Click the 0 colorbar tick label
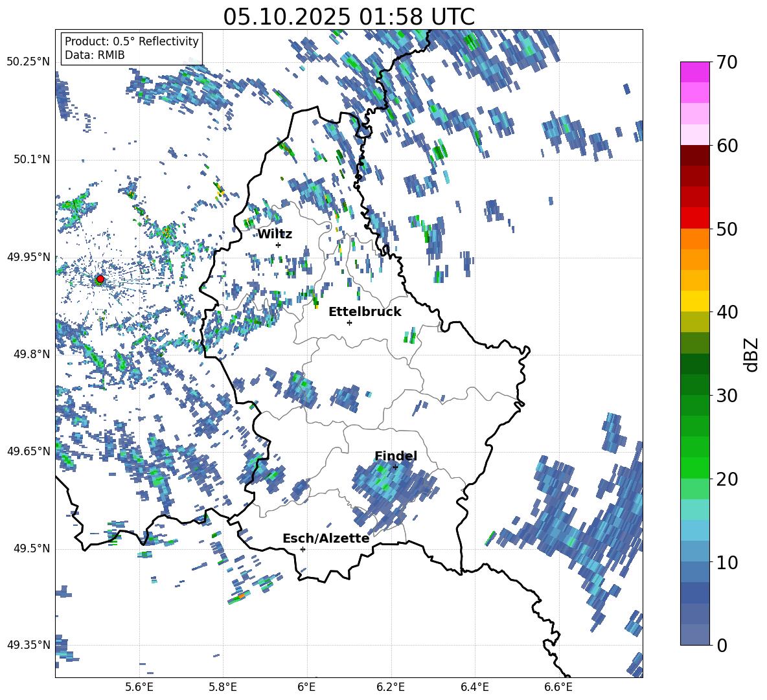 click(721, 645)
